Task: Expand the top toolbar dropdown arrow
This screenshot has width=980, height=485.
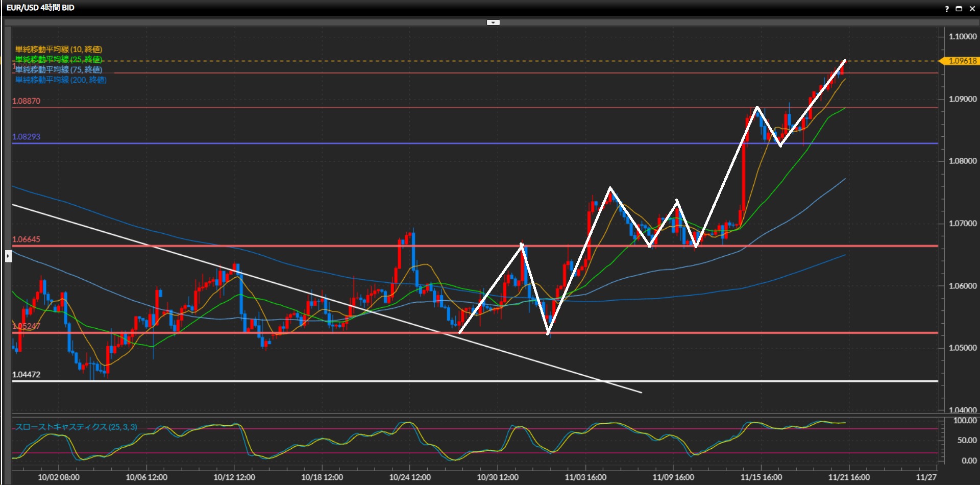Action: click(x=493, y=22)
